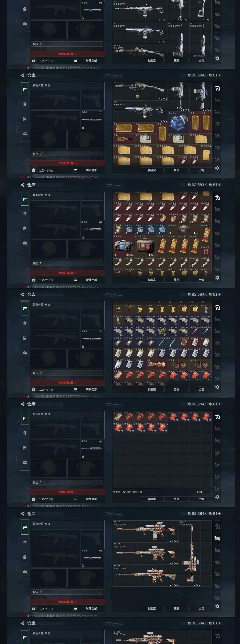This screenshot has width=240, height=644.
Task: Open list menu beside 转移全部 in SR-25 panel
Action: 76,609
